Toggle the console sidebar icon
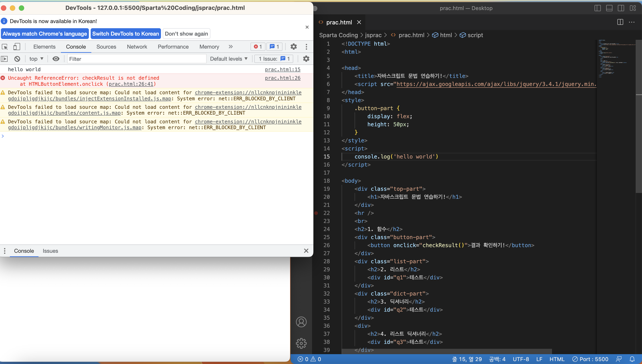This screenshot has height=364, width=642. [x=4, y=59]
